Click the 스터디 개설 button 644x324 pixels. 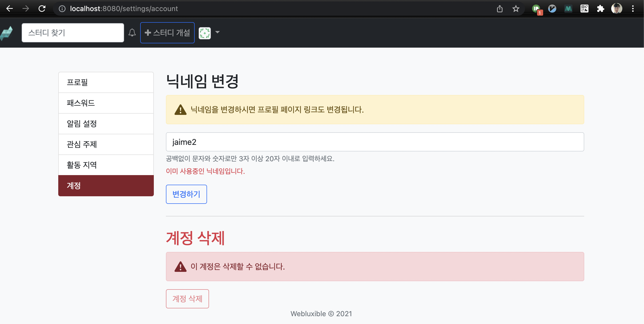point(167,33)
